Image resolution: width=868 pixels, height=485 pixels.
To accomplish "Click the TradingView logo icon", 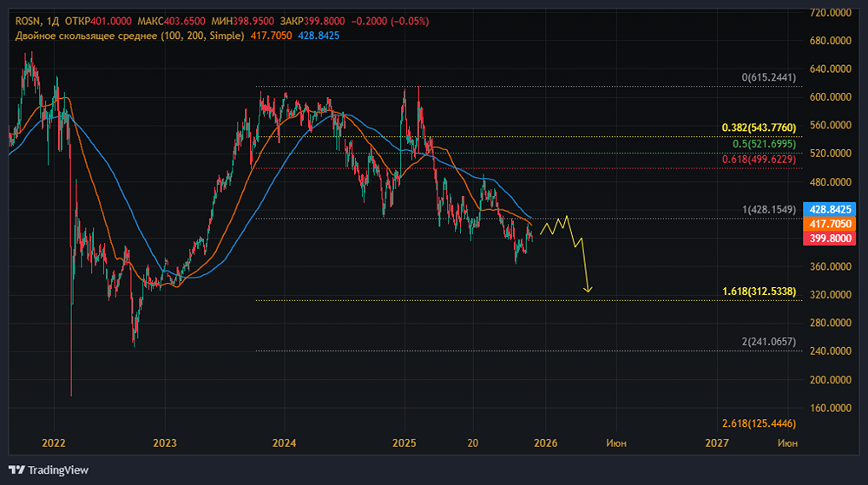I will (17, 470).
